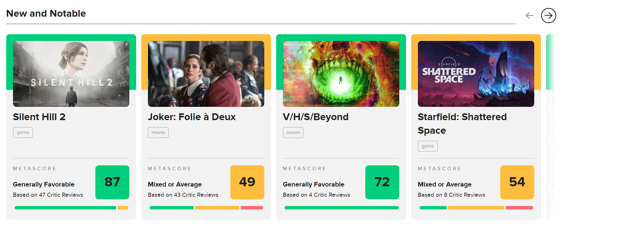The width and height of the screenshot is (644, 236).
Task: Select the Silent Hill 2 title link
Action: 39,117
